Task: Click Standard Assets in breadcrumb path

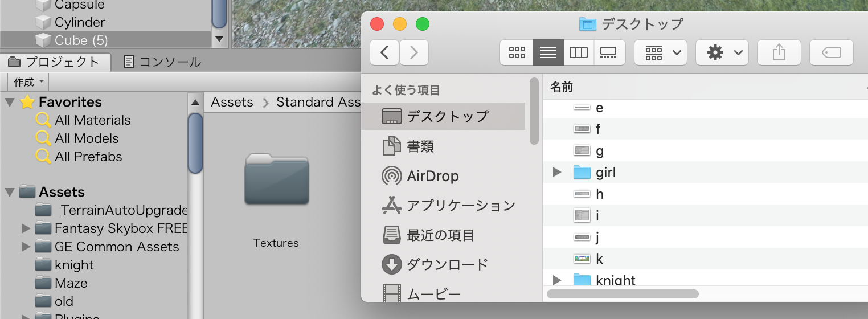Action: click(x=318, y=102)
